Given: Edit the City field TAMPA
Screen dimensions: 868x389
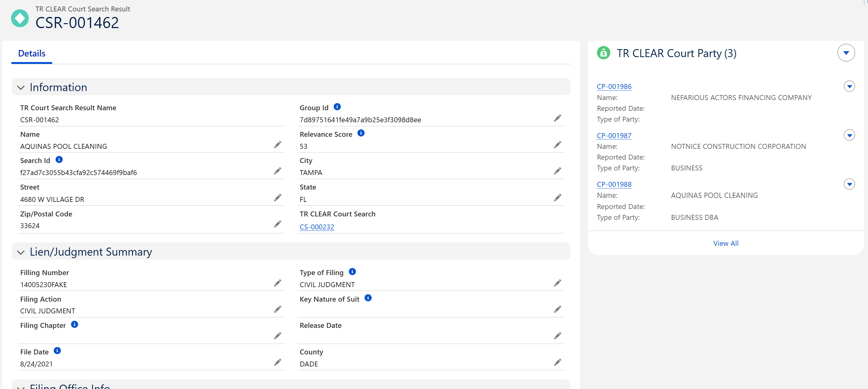Looking at the screenshot, I should [x=557, y=171].
